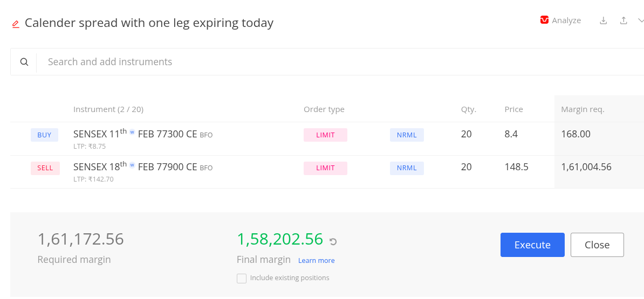644x299 pixels.
Task: Click margin value 1,61,004.56
Action: tap(586, 167)
